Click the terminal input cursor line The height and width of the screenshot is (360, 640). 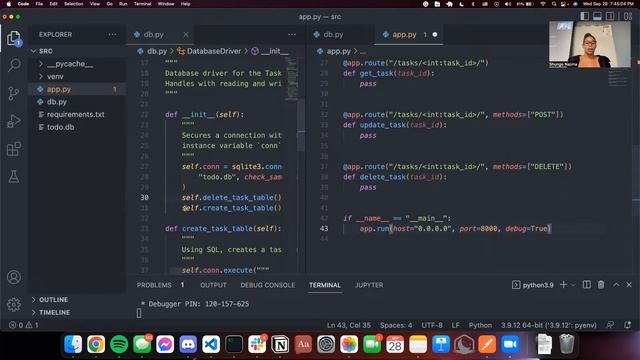point(139,313)
